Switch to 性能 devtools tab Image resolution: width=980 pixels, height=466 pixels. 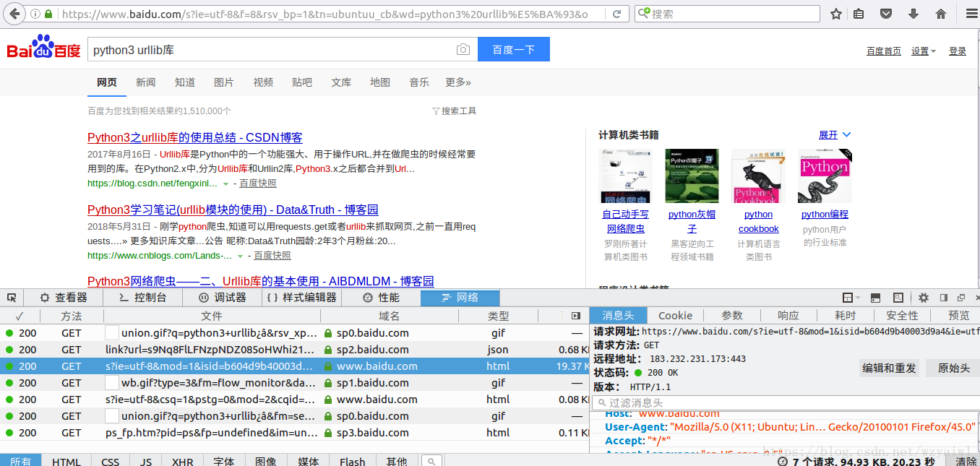pyautogui.click(x=381, y=298)
